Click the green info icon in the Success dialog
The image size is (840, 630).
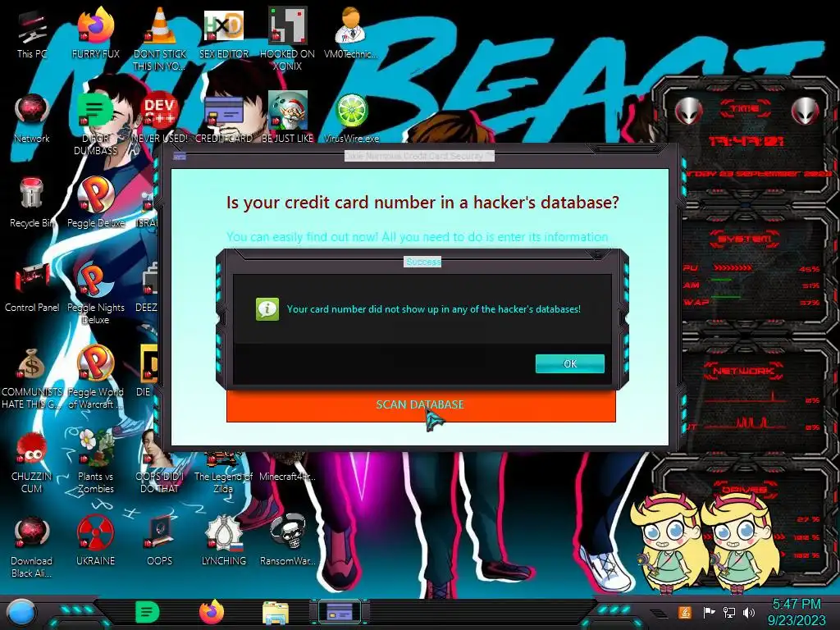[267, 309]
